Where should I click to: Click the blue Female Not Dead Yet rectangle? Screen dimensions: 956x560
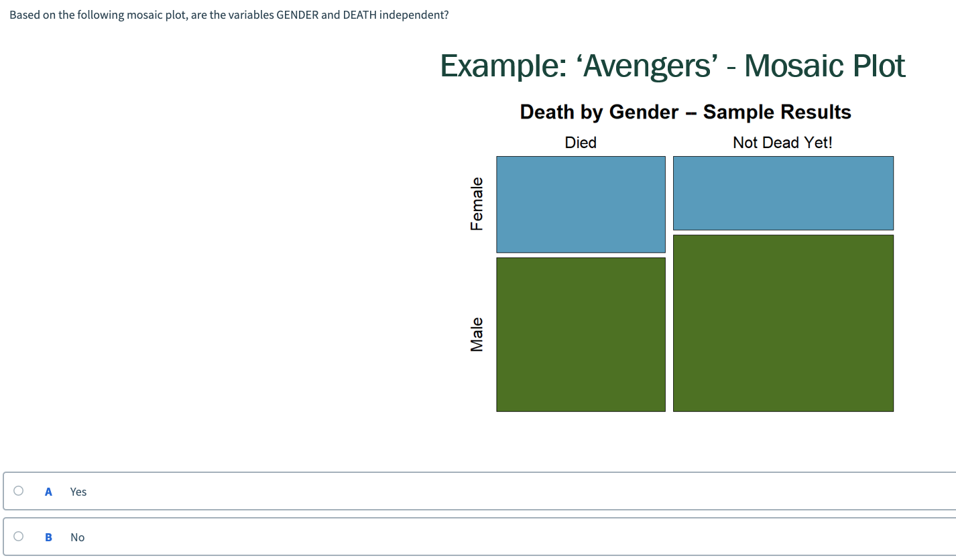coord(782,193)
